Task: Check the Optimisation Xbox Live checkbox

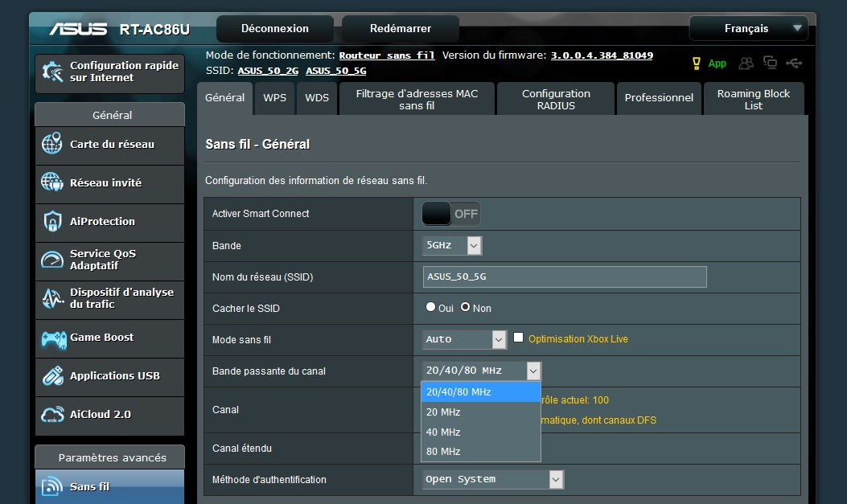Action: tap(518, 338)
